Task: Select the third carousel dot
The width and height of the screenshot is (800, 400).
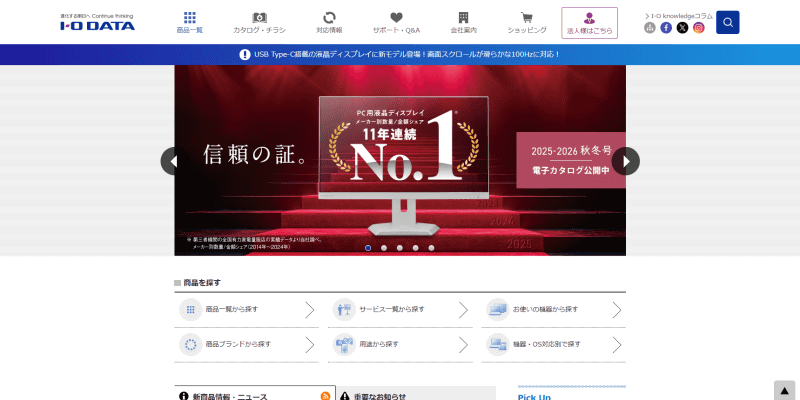Action: point(399,248)
